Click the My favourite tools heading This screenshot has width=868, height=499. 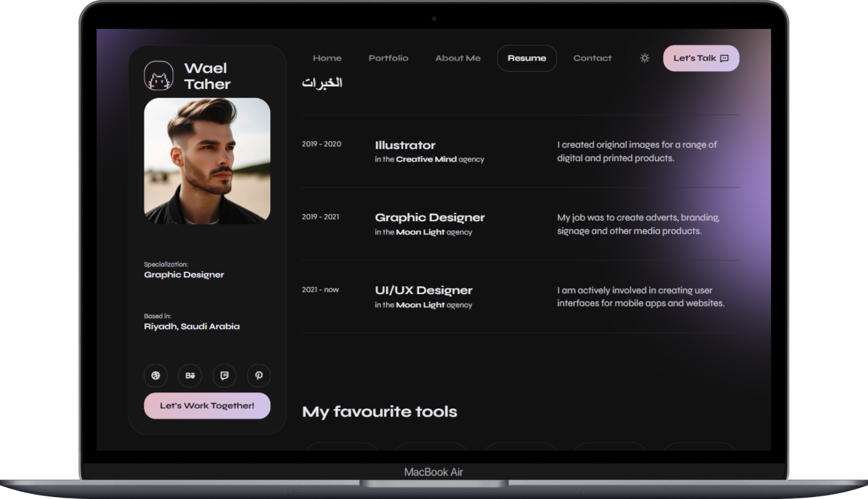click(379, 411)
